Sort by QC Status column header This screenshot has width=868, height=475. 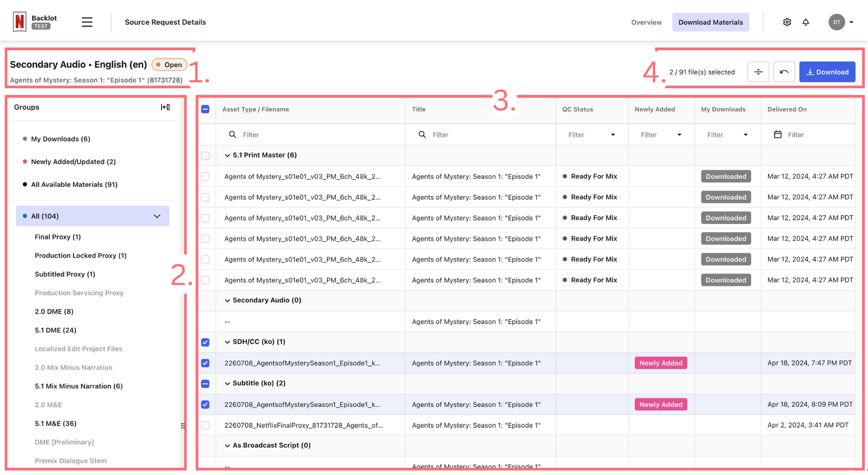pos(577,109)
